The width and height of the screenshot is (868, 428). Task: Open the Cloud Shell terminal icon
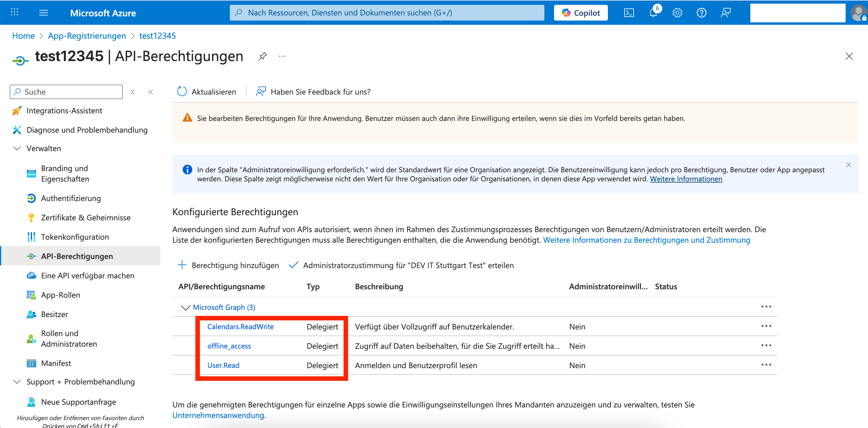[629, 13]
